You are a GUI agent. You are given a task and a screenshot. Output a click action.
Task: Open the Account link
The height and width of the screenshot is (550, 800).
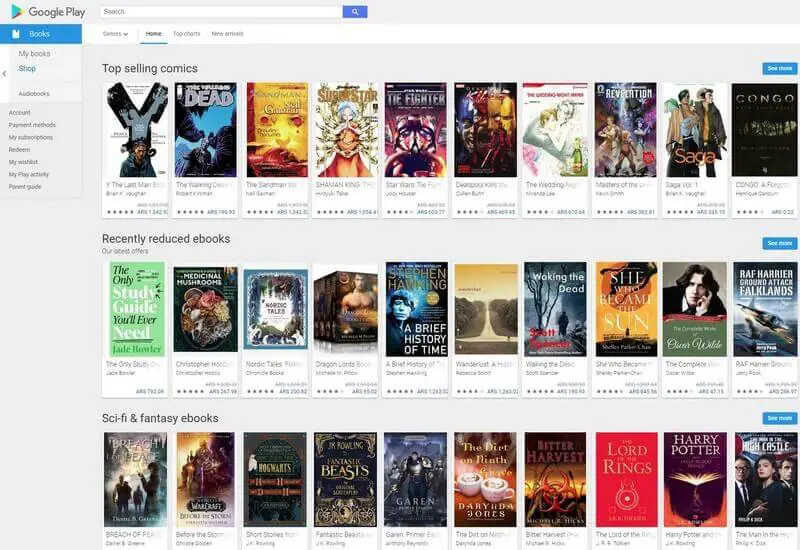(x=19, y=112)
